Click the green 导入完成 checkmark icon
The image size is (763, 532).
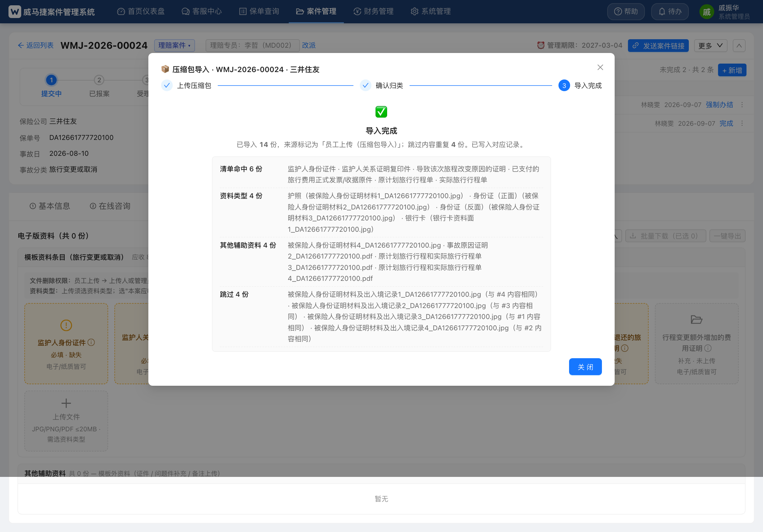[381, 112]
